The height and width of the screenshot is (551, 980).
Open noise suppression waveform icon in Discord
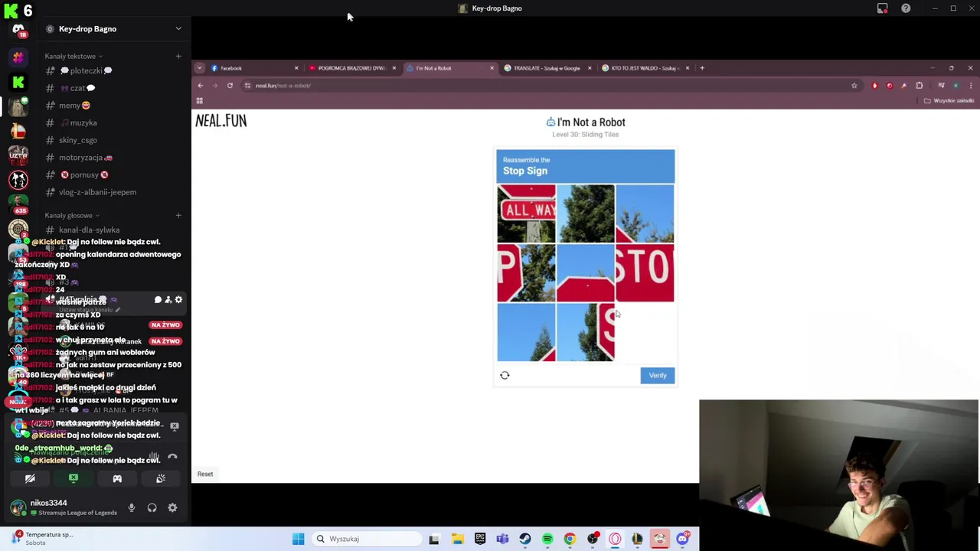(x=154, y=457)
